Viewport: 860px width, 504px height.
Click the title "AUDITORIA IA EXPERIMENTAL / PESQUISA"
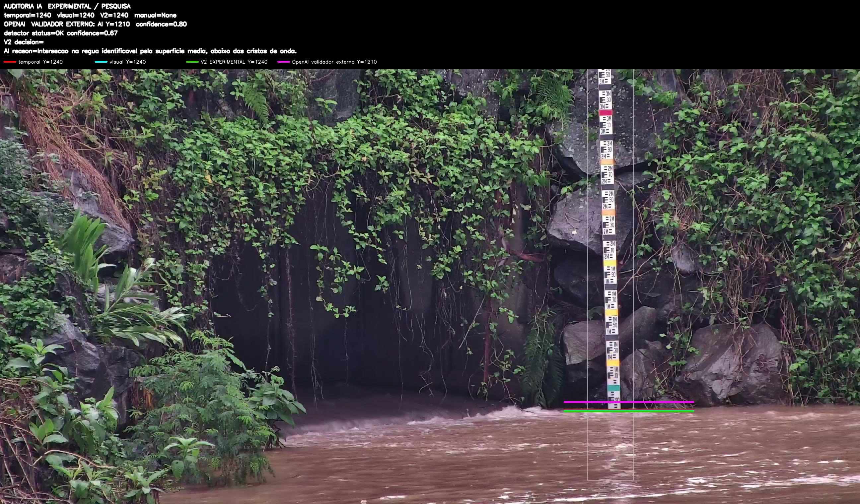[x=67, y=6]
